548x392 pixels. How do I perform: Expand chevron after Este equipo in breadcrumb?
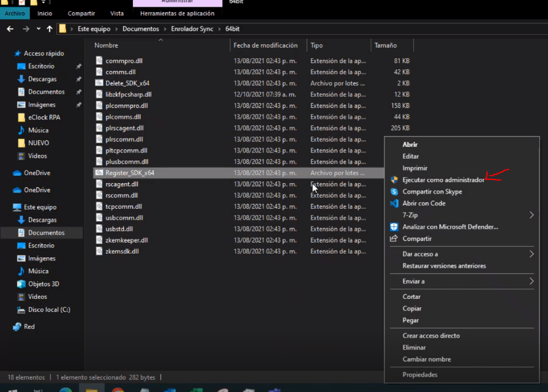click(116, 29)
